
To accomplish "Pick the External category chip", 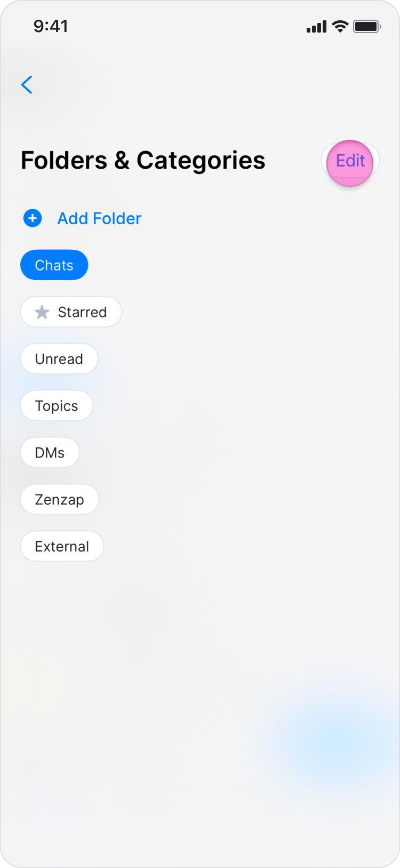I will click(x=62, y=547).
